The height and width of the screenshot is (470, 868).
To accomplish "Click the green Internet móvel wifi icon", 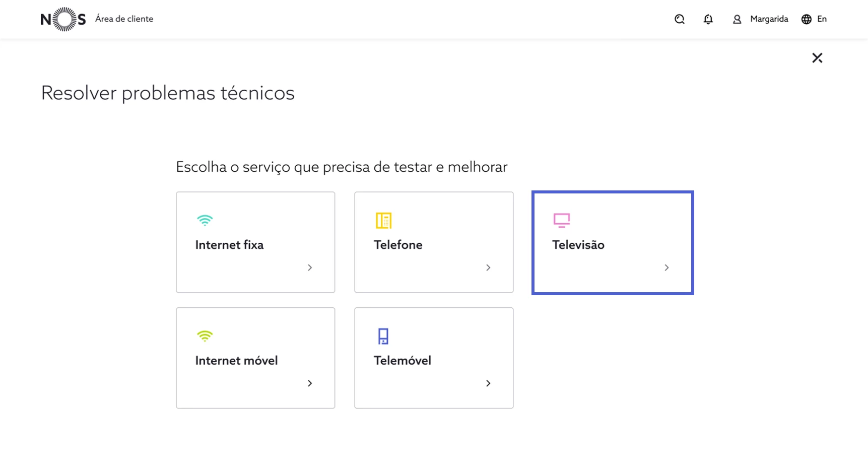I will tap(205, 336).
